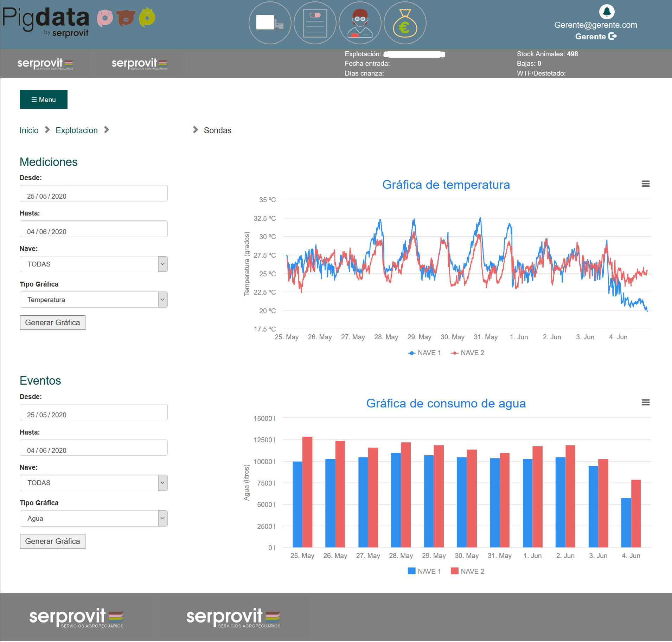This screenshot has height=642, width=672.
Task: Click the delivery truck icon in header
Action: (270, 23)
